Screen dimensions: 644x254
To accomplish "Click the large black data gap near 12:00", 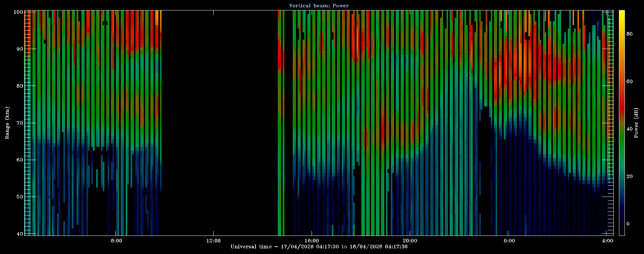I will click(x=219, y=122).
